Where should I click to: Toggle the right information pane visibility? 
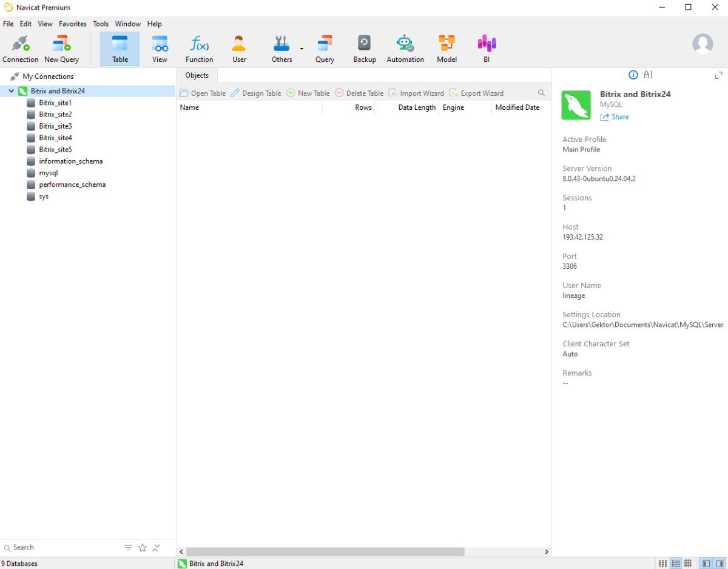719,564
